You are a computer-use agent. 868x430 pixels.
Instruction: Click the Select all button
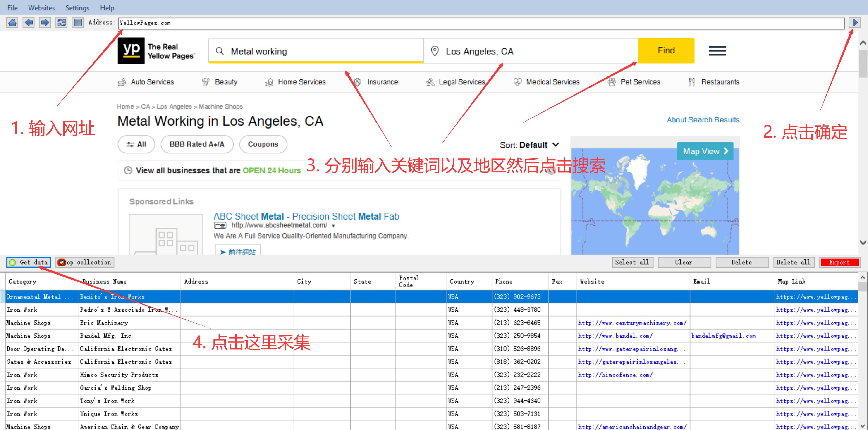coord(632,262)
